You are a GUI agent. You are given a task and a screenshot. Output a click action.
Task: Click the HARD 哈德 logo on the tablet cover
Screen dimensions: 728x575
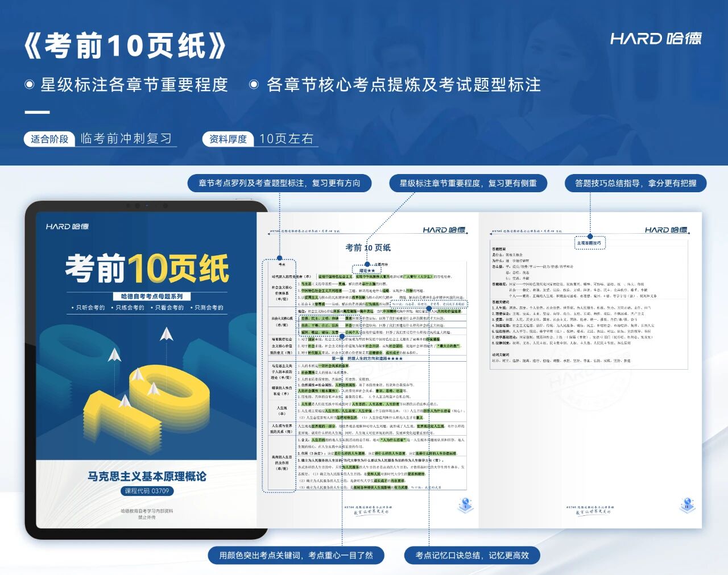[x=67, y=226]
